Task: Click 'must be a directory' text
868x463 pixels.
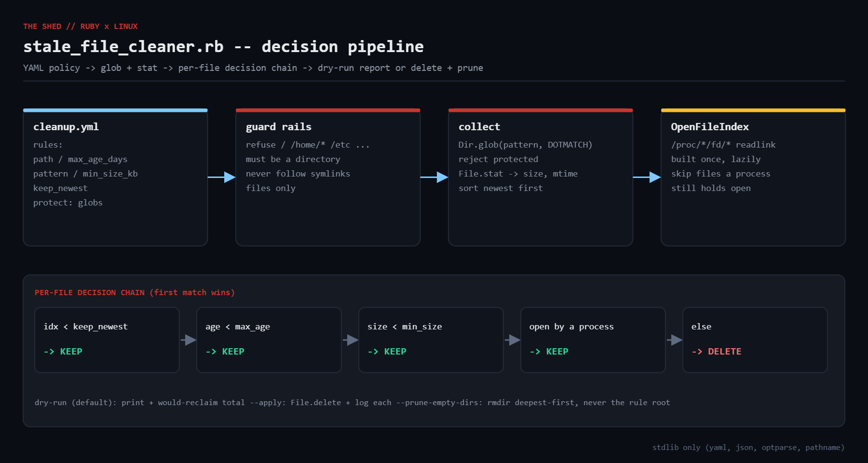Action: pos(293,159)
